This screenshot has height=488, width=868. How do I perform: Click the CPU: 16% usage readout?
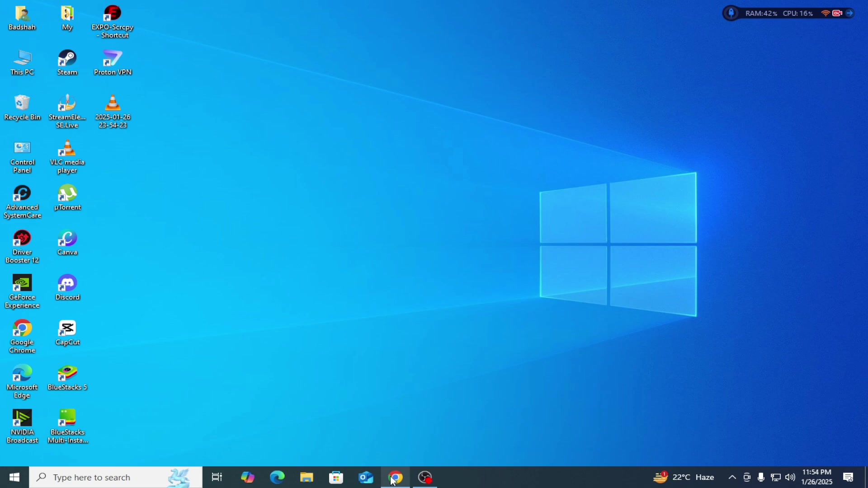click(798, 14)
